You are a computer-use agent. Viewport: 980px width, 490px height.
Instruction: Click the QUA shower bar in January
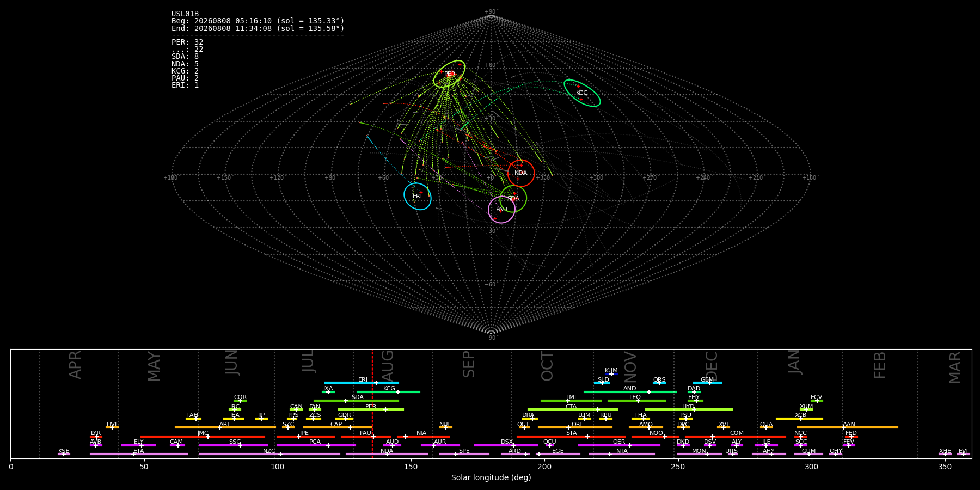tap(766, 427)
